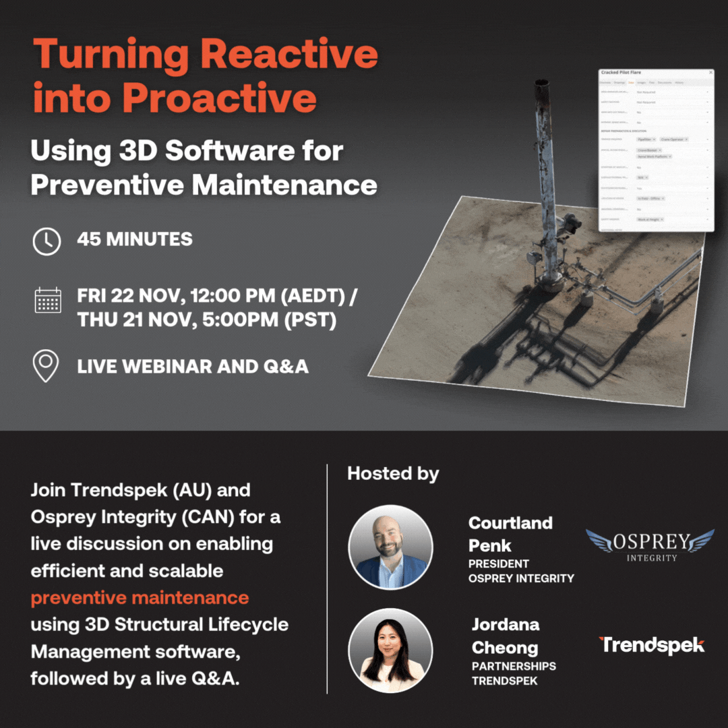Expand the In Field - Offline dropdown
The height and width of the screenshot is (728, 728).
coord(707,198)
